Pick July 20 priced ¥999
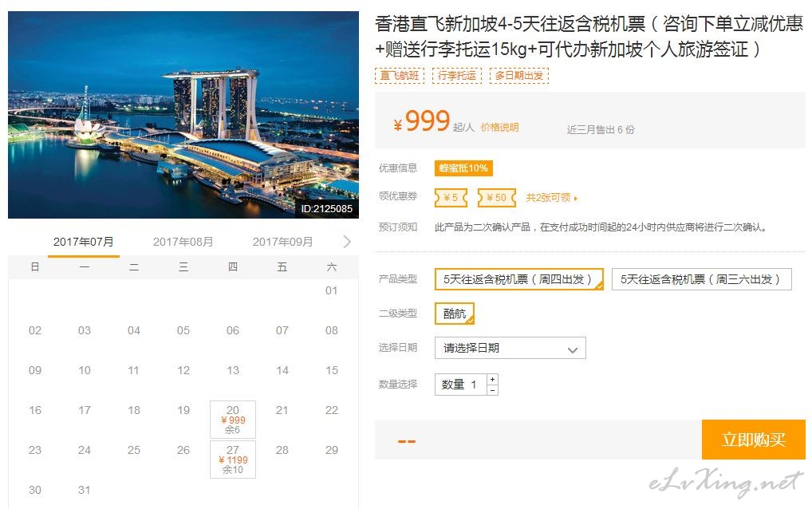Screen dimensions: 812x509 [x=233, y=420]
